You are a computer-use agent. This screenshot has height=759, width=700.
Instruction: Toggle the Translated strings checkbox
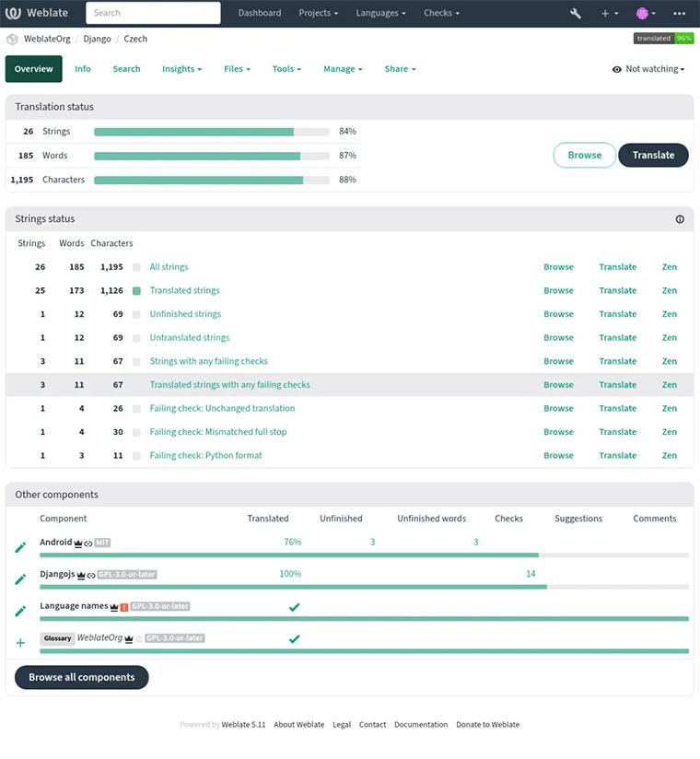coord(136,291)
